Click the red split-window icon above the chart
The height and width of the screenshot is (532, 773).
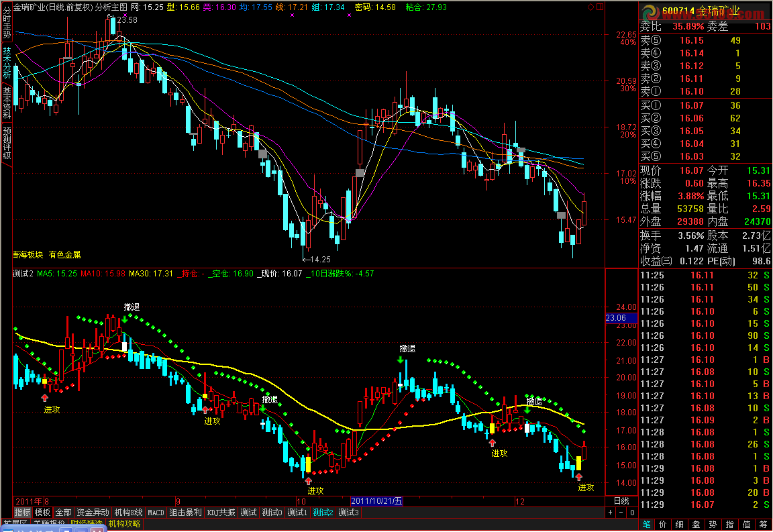click(600, 7)
